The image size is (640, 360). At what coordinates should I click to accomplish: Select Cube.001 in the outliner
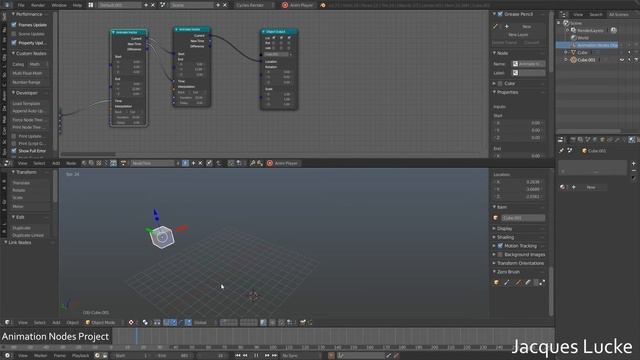(587, 60)
